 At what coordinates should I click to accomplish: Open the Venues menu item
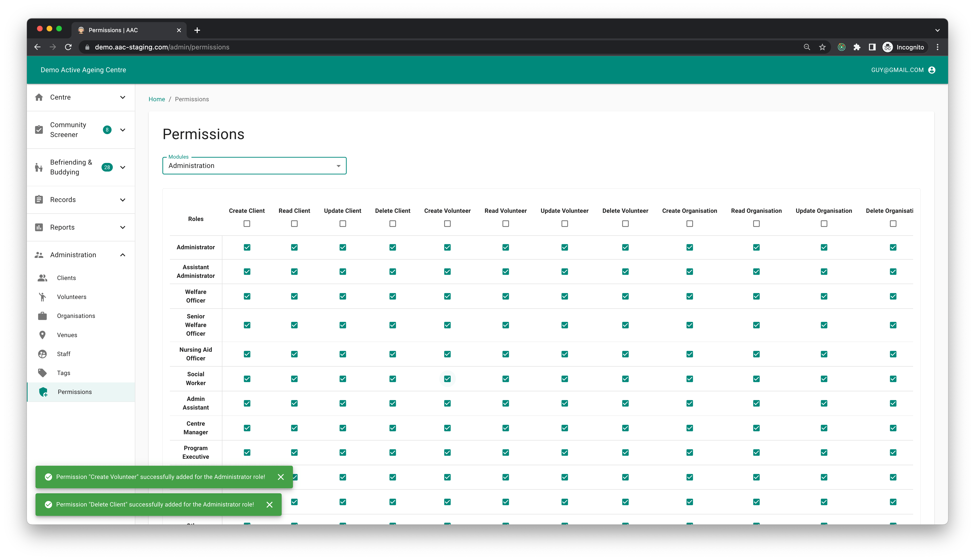click(81, 335)
